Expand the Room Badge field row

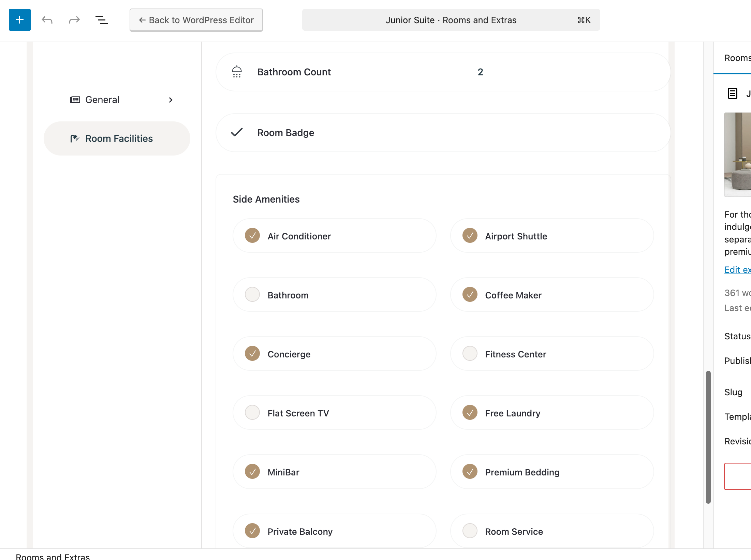tap(443, 133)
